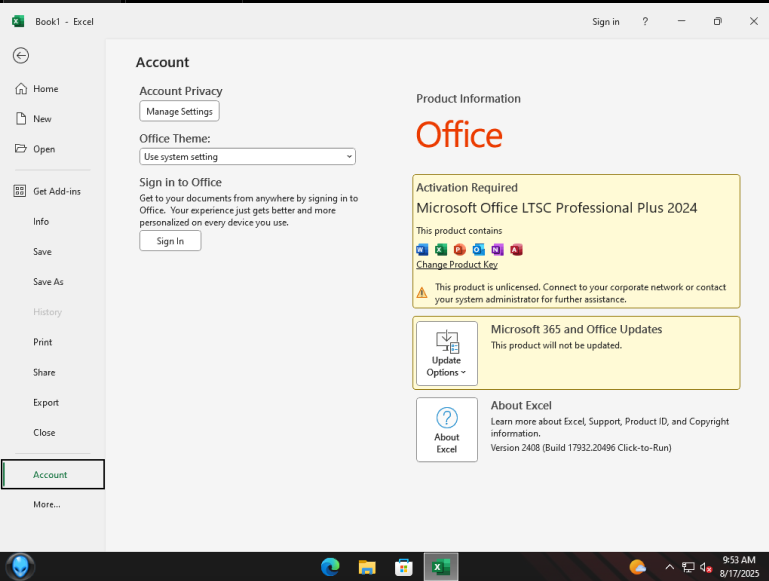Screen dimensions: 769x581
Task: Click the muted volume icon in tray
Action: tap(706, 567)
